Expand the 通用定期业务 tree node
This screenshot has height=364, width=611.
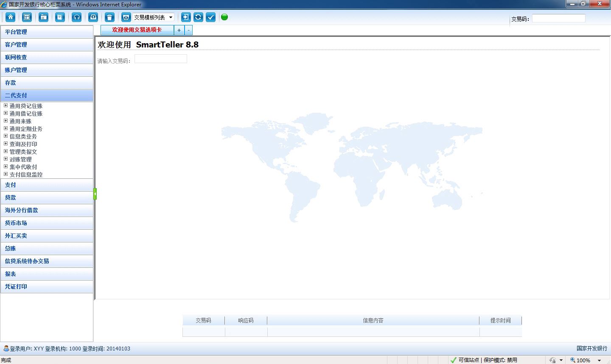pos(6,129)
